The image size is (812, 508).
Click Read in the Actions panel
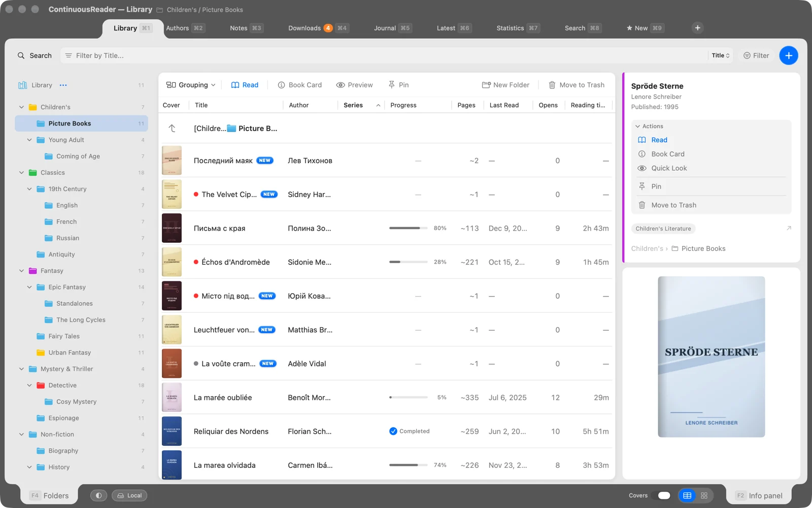[653, 140]
